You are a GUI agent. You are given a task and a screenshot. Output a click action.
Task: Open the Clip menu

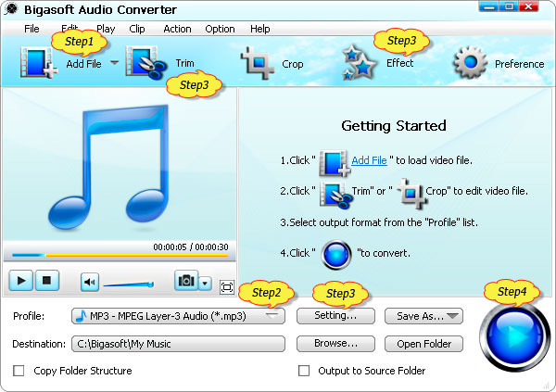coord(137,29)
